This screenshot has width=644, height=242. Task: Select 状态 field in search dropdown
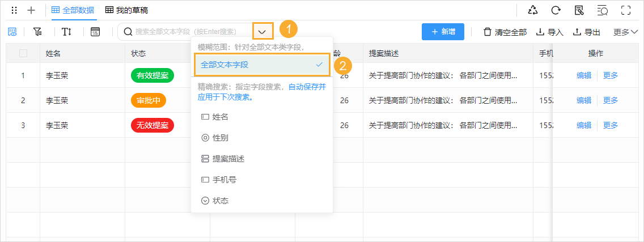pos(262,201)
